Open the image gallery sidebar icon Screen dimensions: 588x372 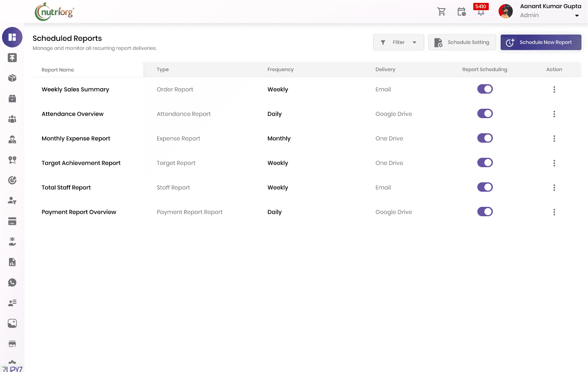click(12, 323)
